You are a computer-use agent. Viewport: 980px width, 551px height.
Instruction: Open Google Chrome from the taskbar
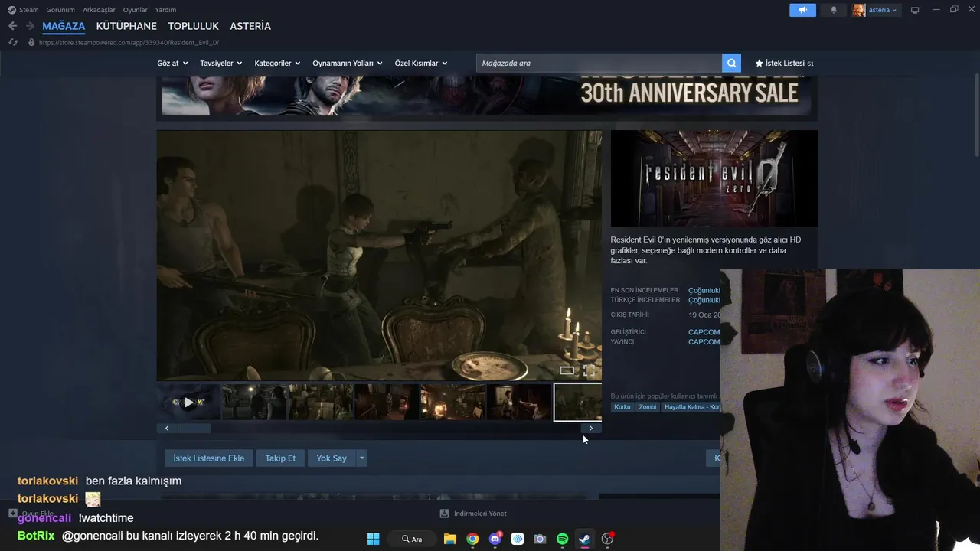point(472,539)
